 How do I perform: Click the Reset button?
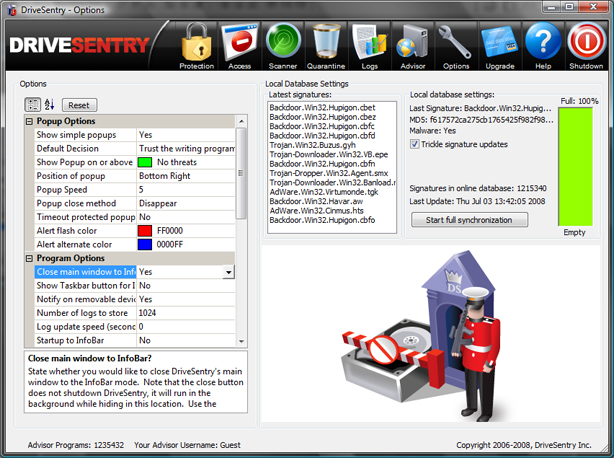click(x=79, y=105)
